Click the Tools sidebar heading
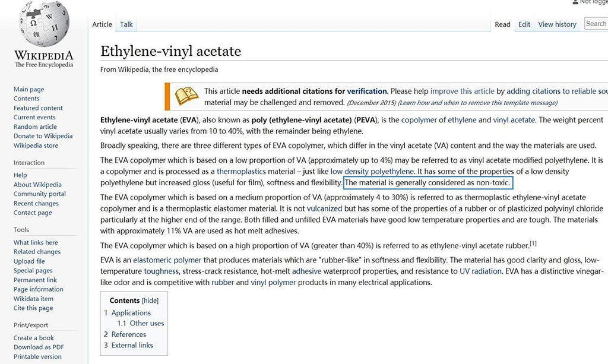Screen dimensions: 608x364 tap(21, 230)
